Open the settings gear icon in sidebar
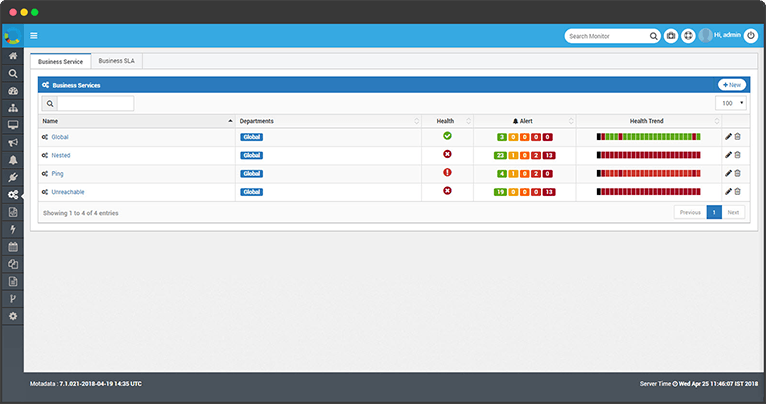Viewport: 766px width, 404px height. 13,316
